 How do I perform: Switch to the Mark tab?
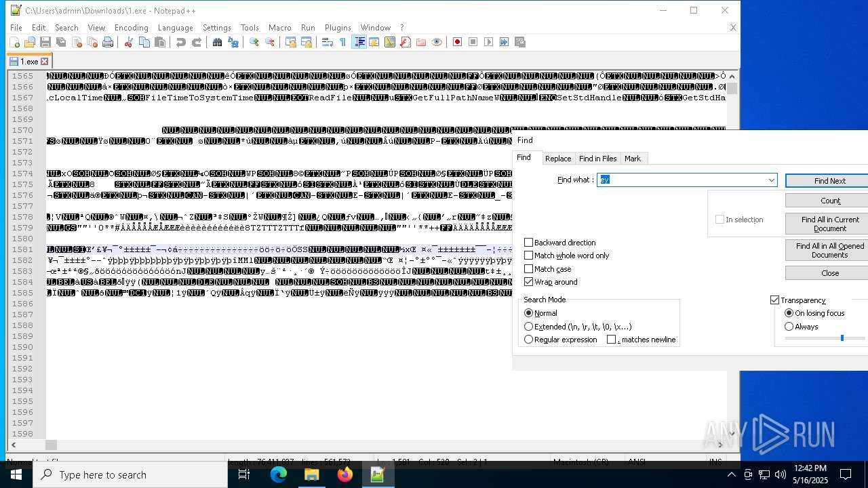click(633, 159)
